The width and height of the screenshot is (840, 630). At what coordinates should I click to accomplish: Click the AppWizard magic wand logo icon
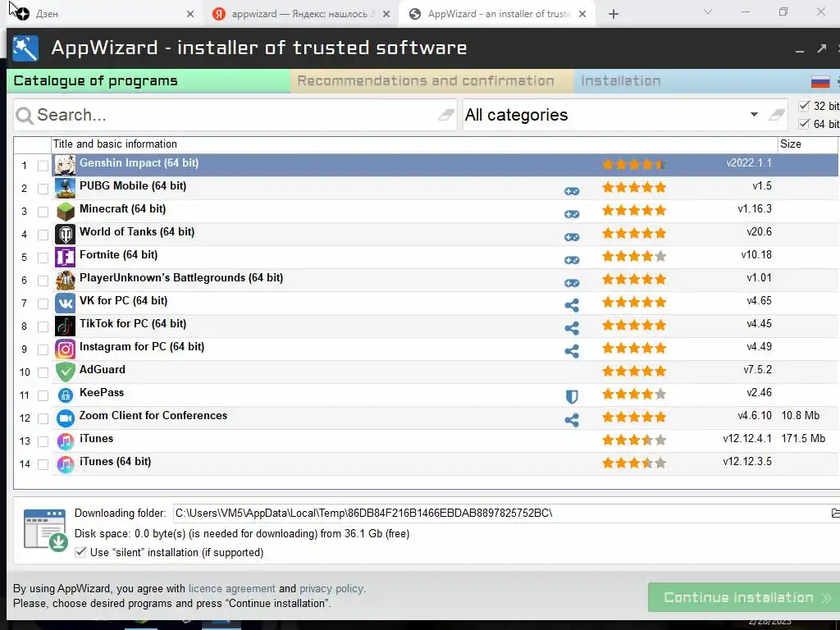[25, 48]
